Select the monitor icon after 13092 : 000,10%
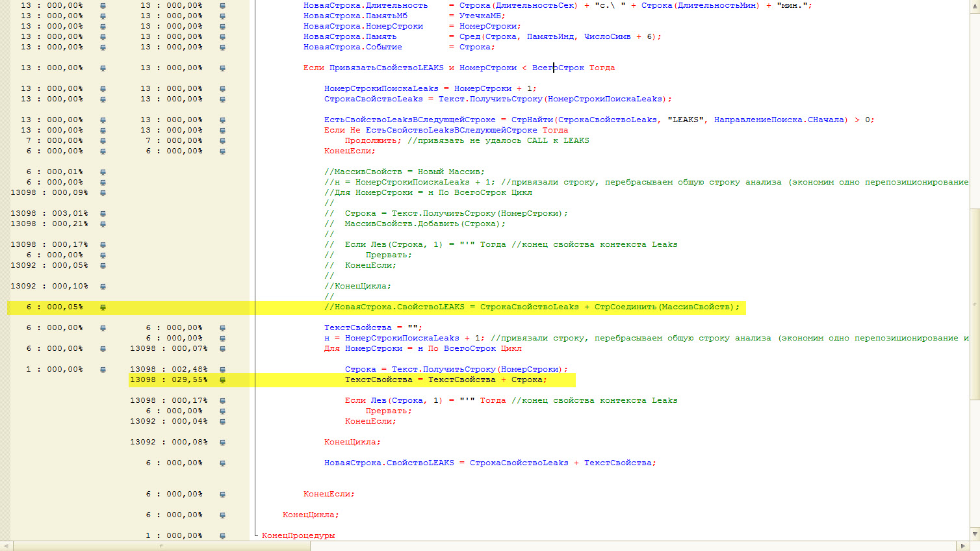Image resolution: width=980 pixels, height=551 pixels. coord(103,287)
